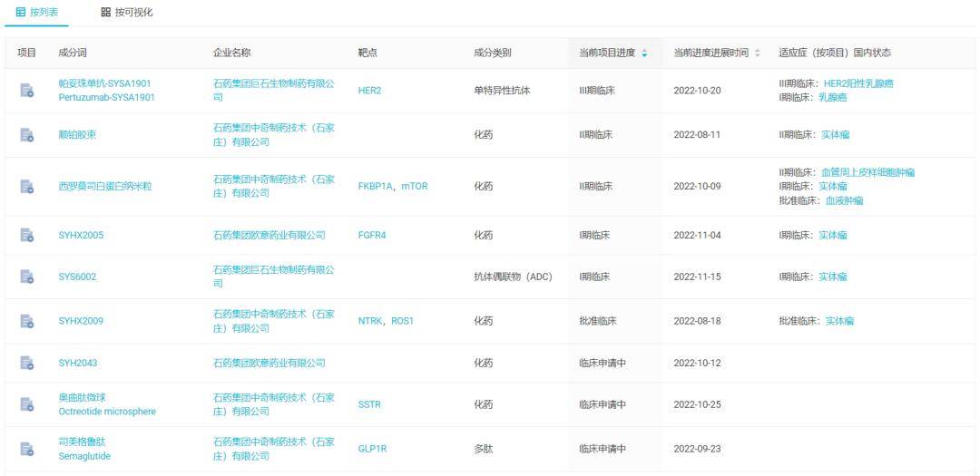
Task: Select 适应症（按项目）国内状态 column header
Action: [835, 53]
